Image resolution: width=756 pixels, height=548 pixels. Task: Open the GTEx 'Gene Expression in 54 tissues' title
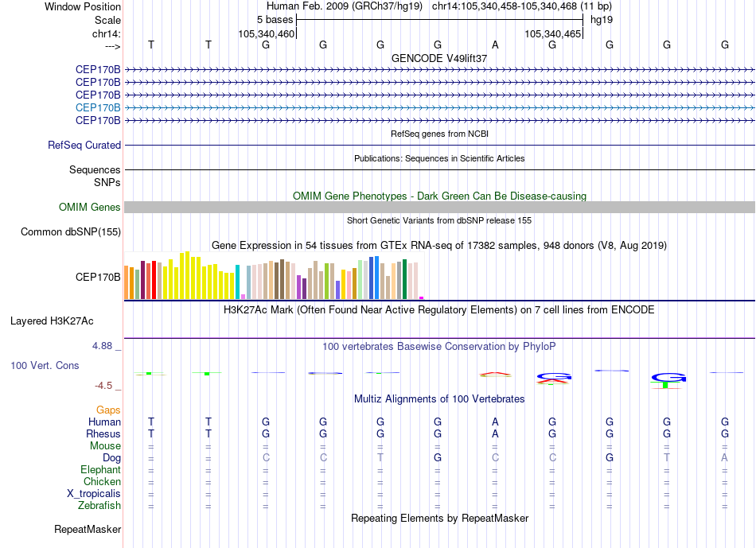(x=439, y=246)
